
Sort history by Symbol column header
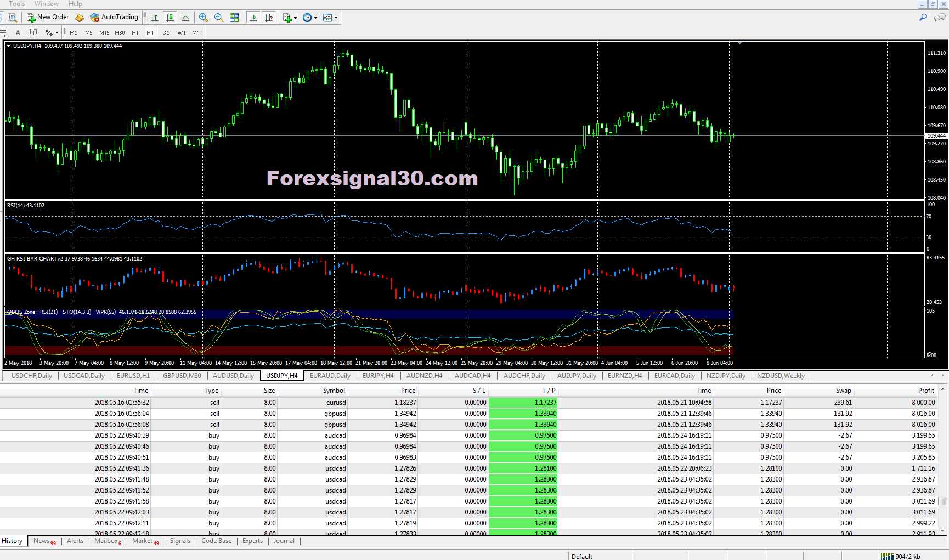[313, 391]
